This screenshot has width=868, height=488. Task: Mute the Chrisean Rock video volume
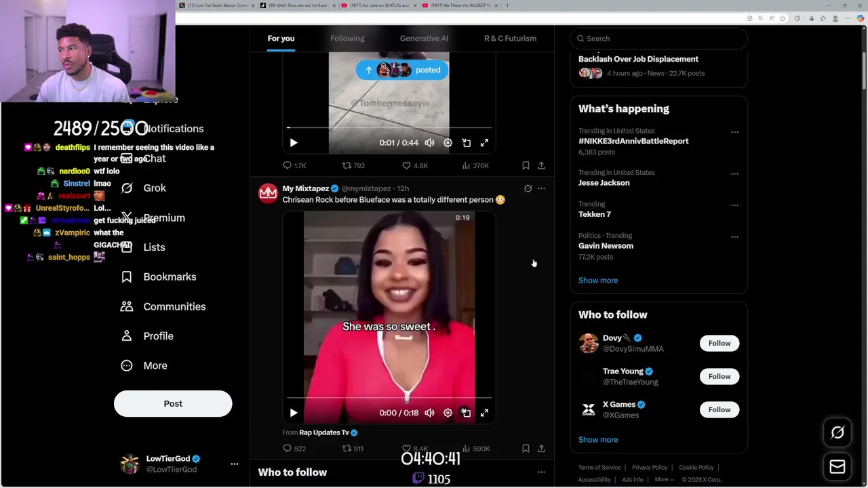(x=429, y=413)
